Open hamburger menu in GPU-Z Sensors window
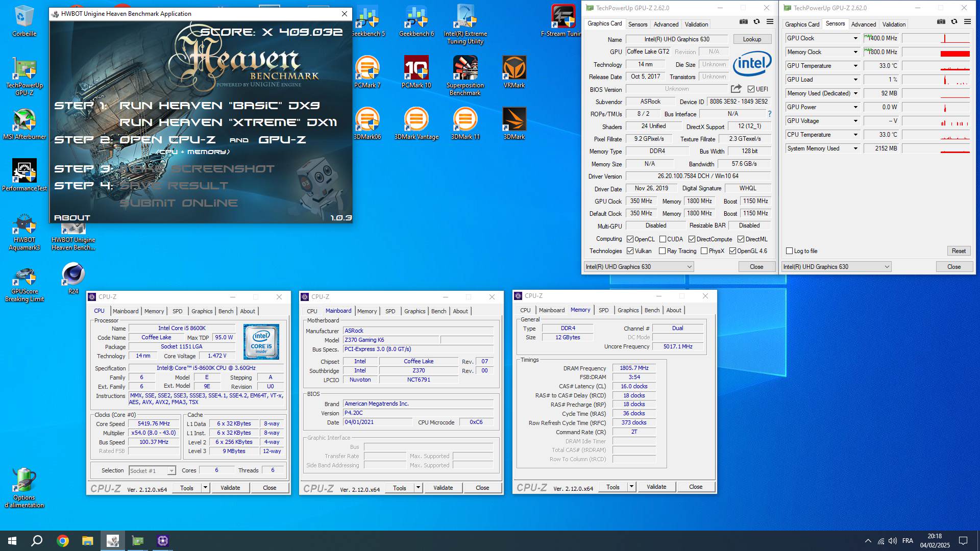 coord(967,21)
